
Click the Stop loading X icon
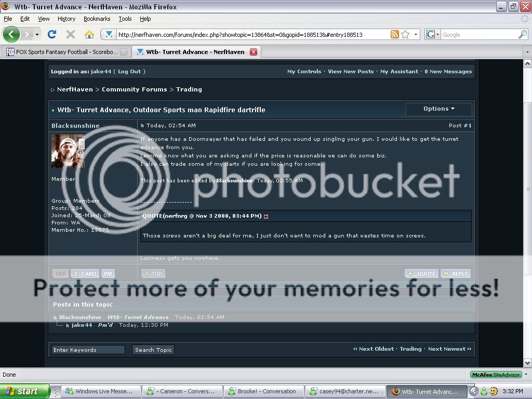pyautogui.click(x=71, y=34)
